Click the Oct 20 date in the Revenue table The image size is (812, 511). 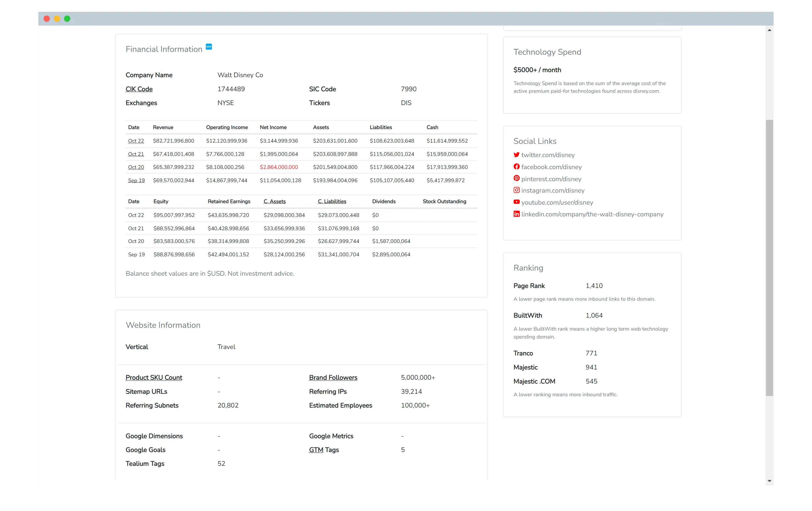click(136, 167)
